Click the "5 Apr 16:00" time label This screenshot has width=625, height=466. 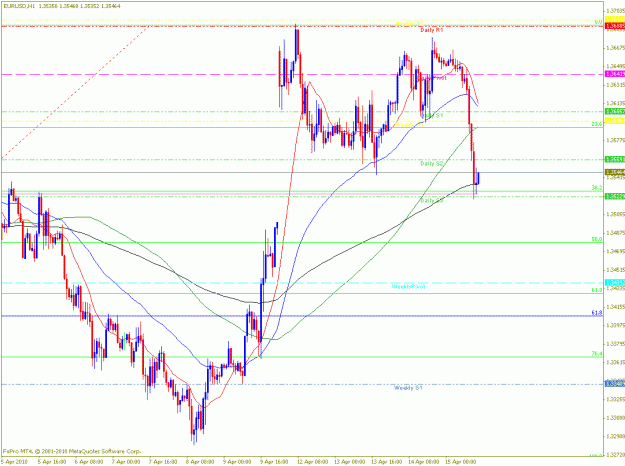[x=52, y=462]
